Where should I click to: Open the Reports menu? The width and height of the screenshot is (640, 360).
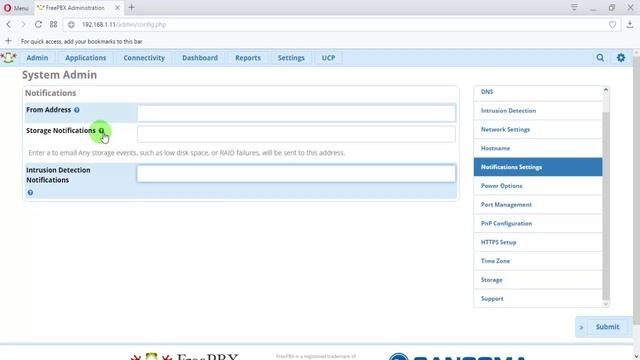coord(248,58)
